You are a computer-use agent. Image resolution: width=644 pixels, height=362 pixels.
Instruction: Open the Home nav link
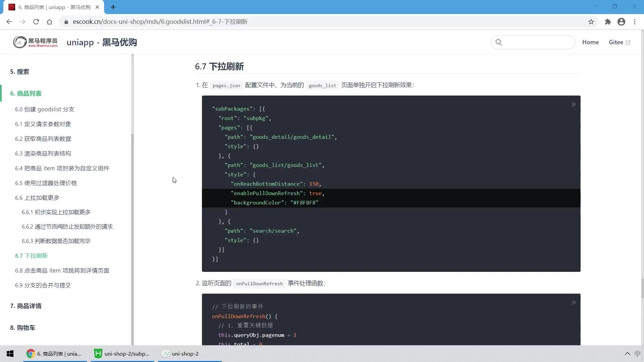point(590,42)
